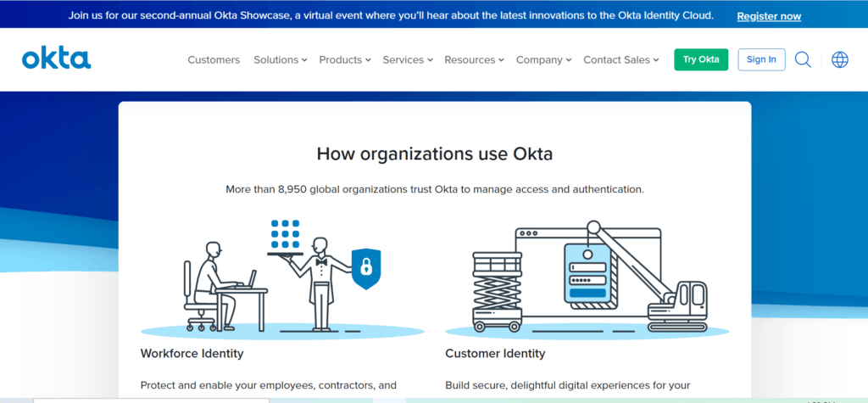868x403 pixels.
Task: Follow the Register now link
Action: tap(769, 16)
